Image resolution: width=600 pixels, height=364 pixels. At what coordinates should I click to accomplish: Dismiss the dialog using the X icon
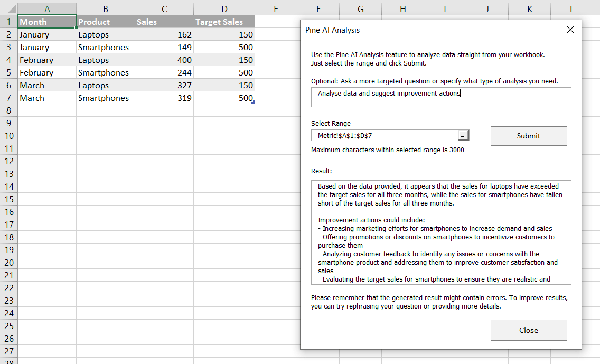coord(570,30)
